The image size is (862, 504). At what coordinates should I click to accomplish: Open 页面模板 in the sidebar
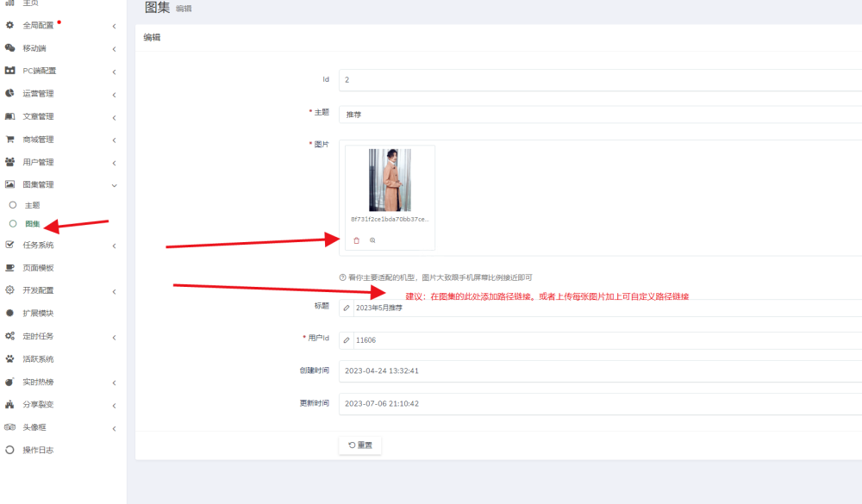click(38, 268)
